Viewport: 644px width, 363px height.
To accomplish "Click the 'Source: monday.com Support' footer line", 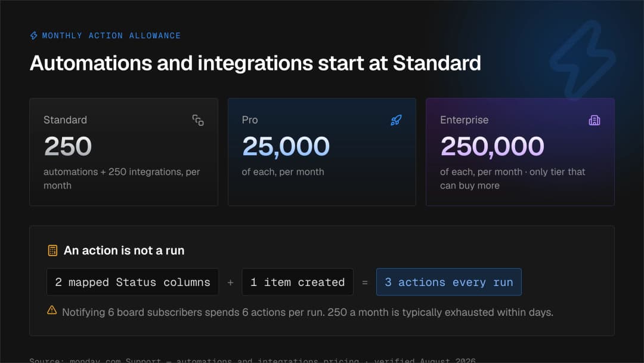I will (x=253, y=360).
